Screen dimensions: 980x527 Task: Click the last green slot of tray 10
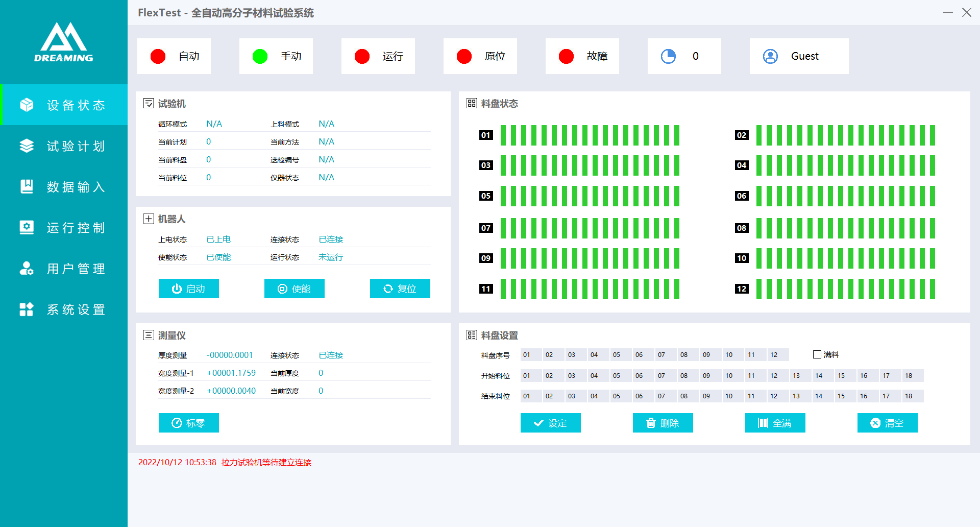[933, 258]
